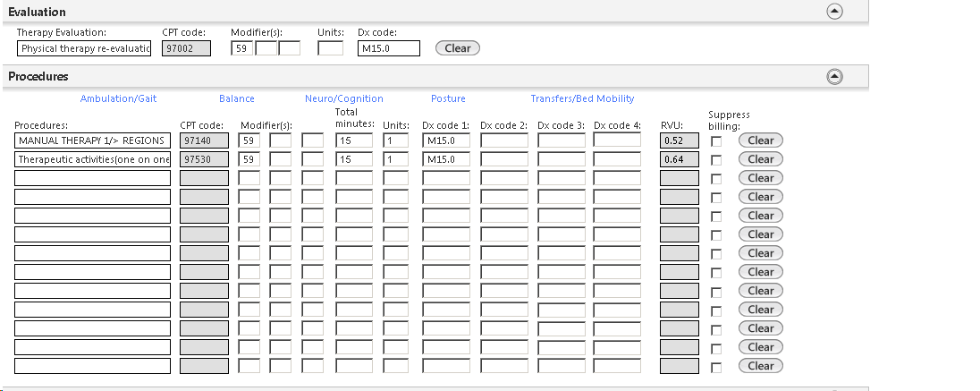This screenshot has height=391, width=980.
Task: Click Dx code 1 M15.0 in MANUAL THERAPY row
Action: point(446,140)
